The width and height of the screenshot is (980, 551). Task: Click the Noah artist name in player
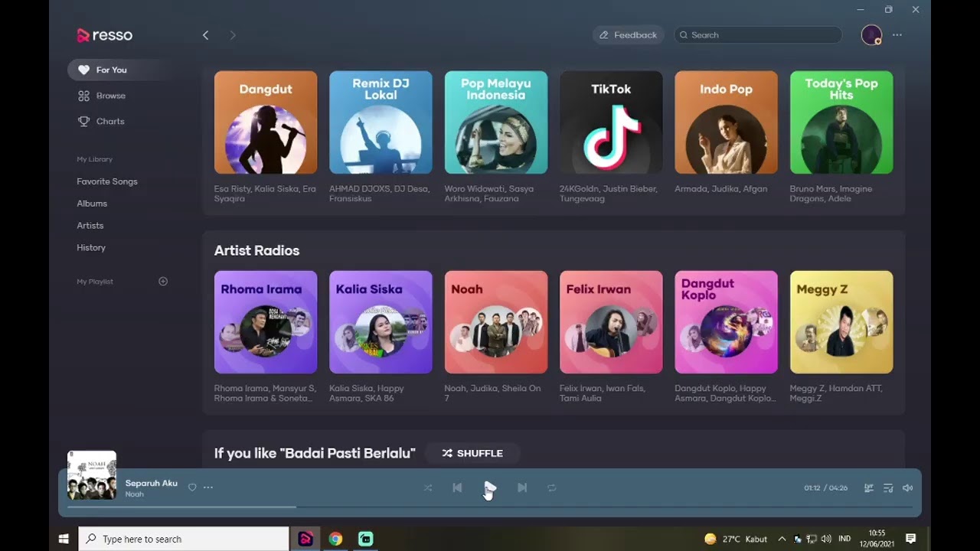click(x=135, y=494)
